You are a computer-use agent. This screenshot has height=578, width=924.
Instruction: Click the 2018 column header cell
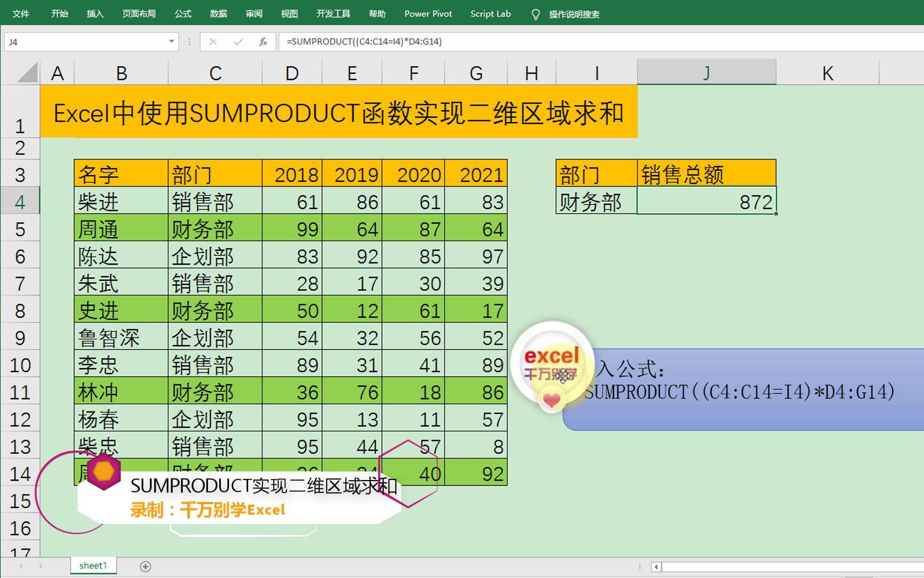[292, 173]
